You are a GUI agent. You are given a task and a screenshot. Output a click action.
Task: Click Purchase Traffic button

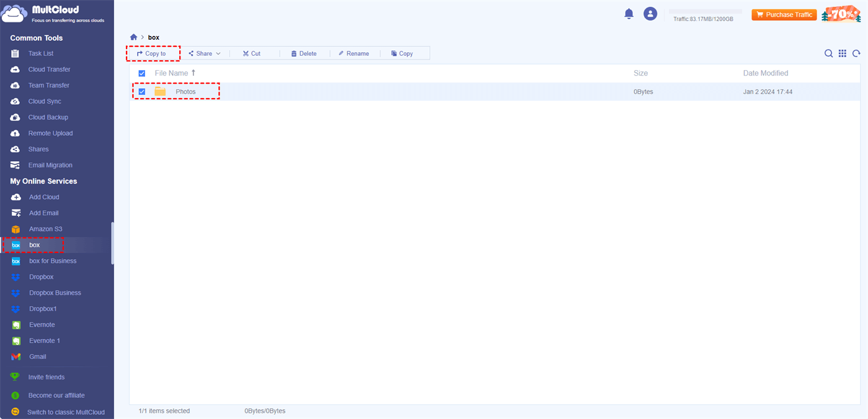tap(784, 15)
